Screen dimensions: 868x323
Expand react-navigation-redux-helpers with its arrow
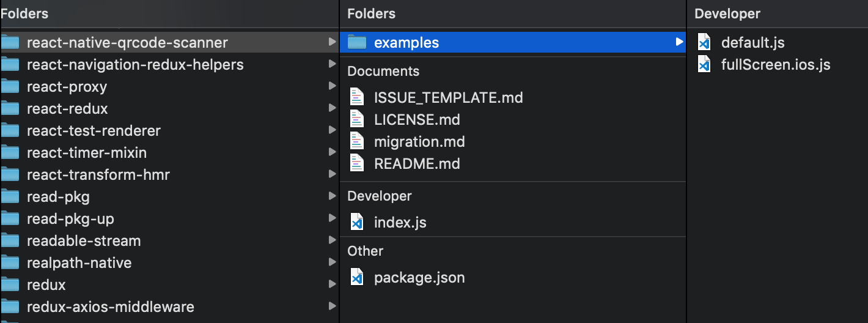pos(332,64)
